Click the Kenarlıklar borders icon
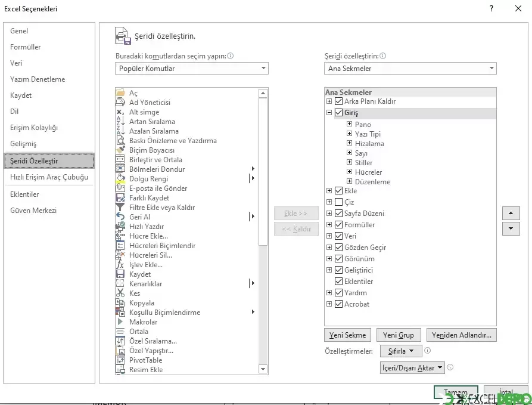Image resolution: width=532 pixels, height=405 pixels. 120,283
